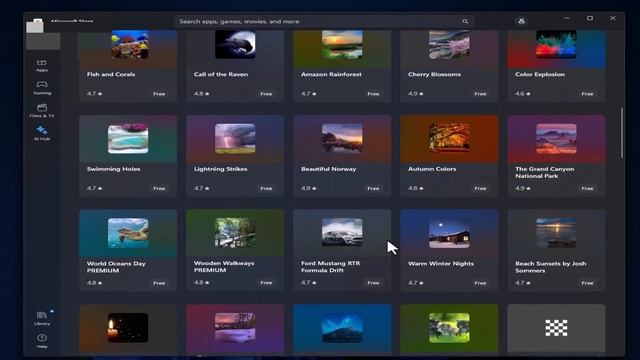
Task: Click Free on Swimming Holes
Action: (159, 189)
